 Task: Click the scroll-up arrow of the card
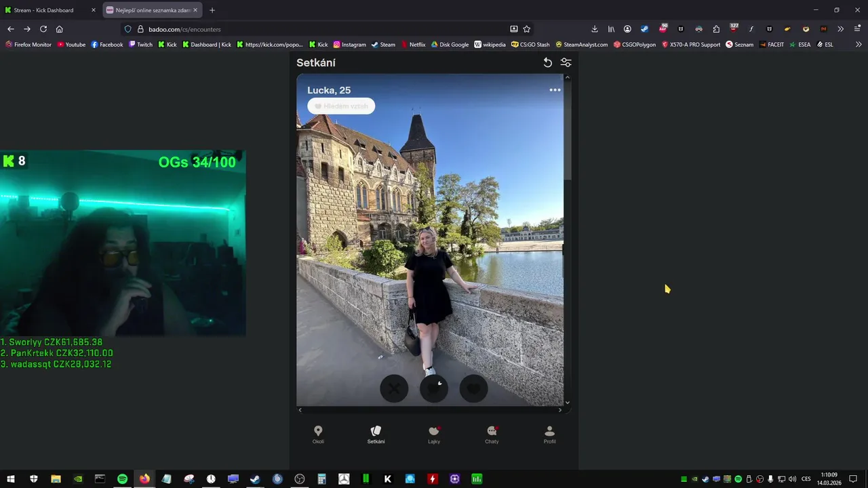click(568, 77)
